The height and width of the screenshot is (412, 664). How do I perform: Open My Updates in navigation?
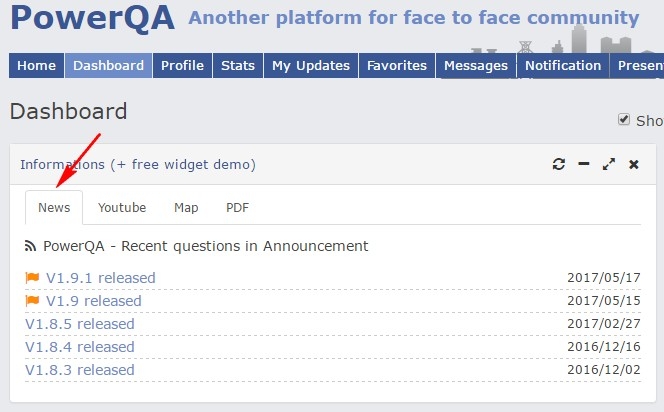point(311,65)
